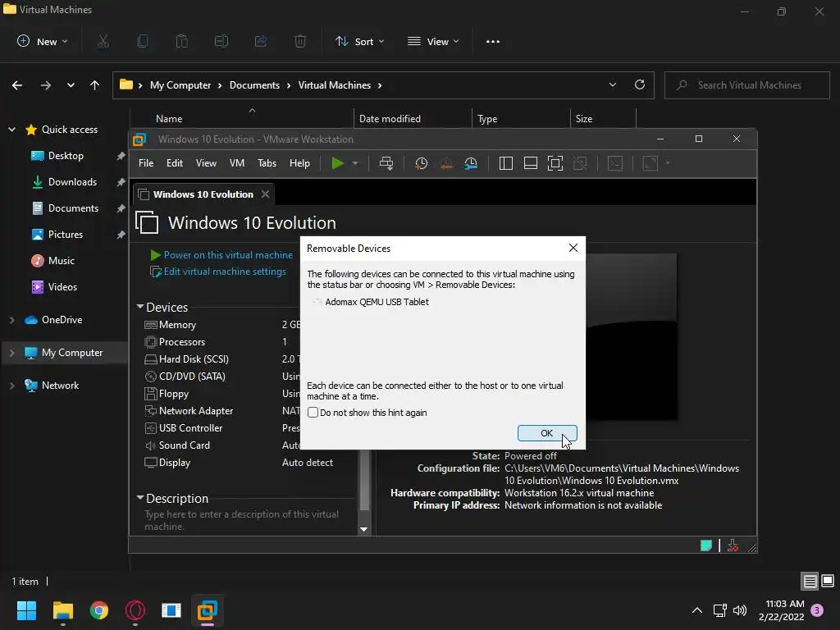This screenshot has width=840, height=630.
Task: Expand OneDrive in navigation pane
Action: point(11,320)
